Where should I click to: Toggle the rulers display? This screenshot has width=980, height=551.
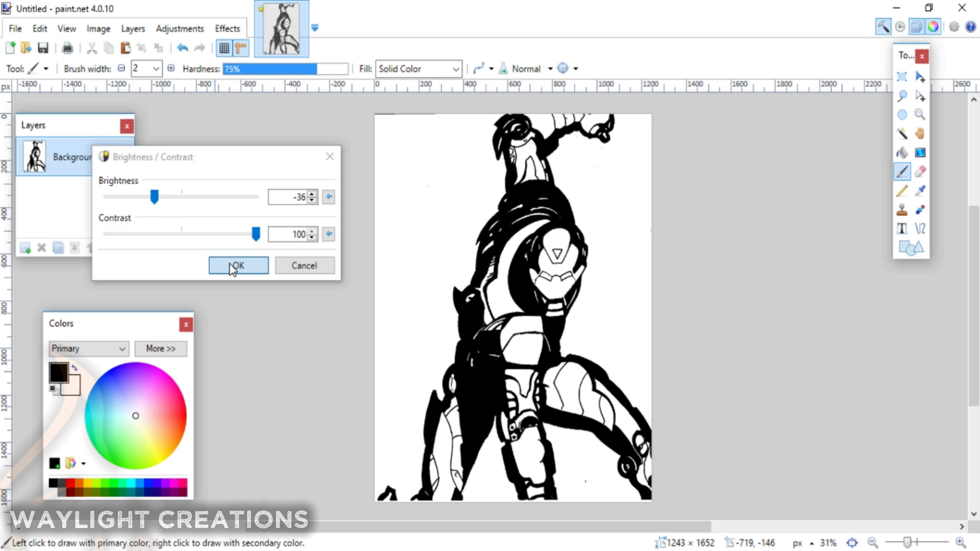[x=240, y=48]
